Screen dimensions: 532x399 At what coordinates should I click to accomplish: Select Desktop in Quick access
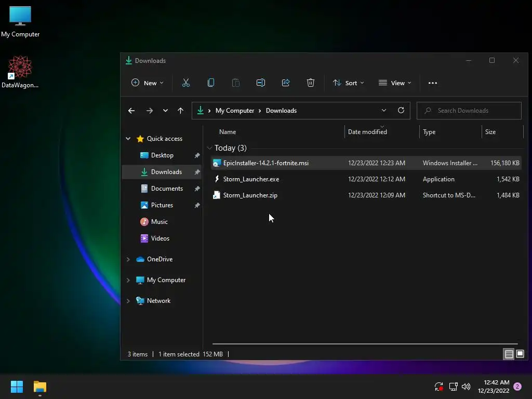click(x=162, y=155)
